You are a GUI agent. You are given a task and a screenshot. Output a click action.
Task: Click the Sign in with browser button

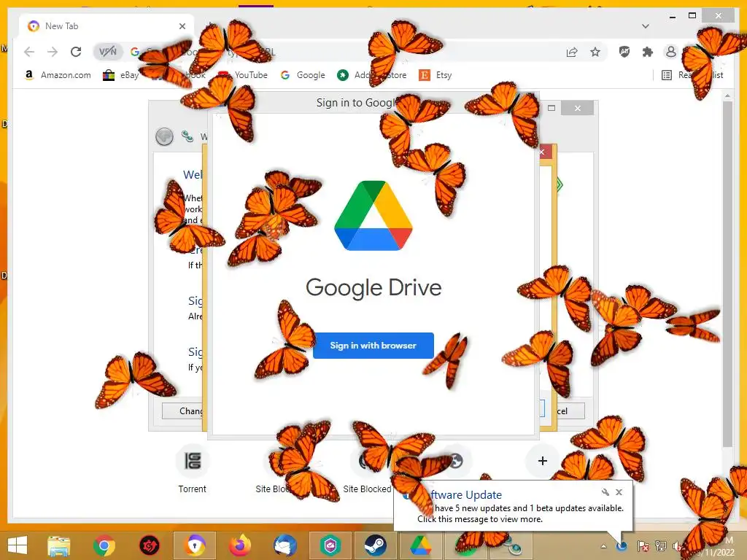coord(373,345)
